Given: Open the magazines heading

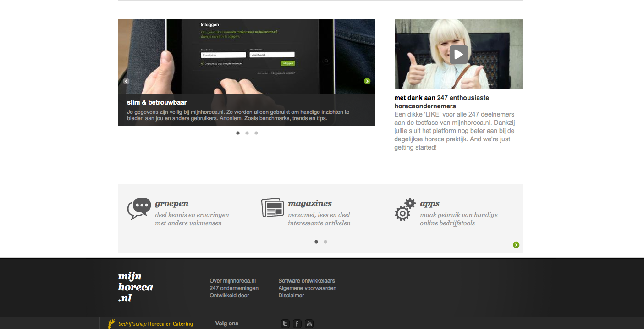Looking at the screenshot, I should pyautogui.click(x=310, y=203).
